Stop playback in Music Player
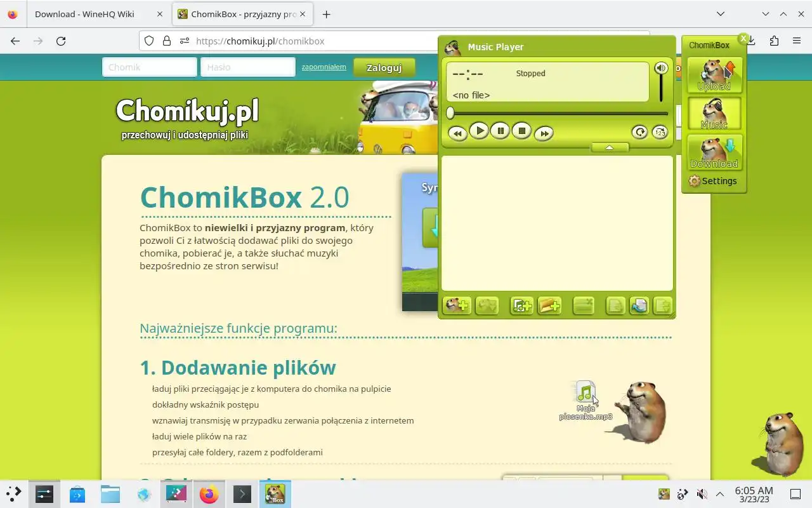The image size is (812, 508). tap(521, 131)
